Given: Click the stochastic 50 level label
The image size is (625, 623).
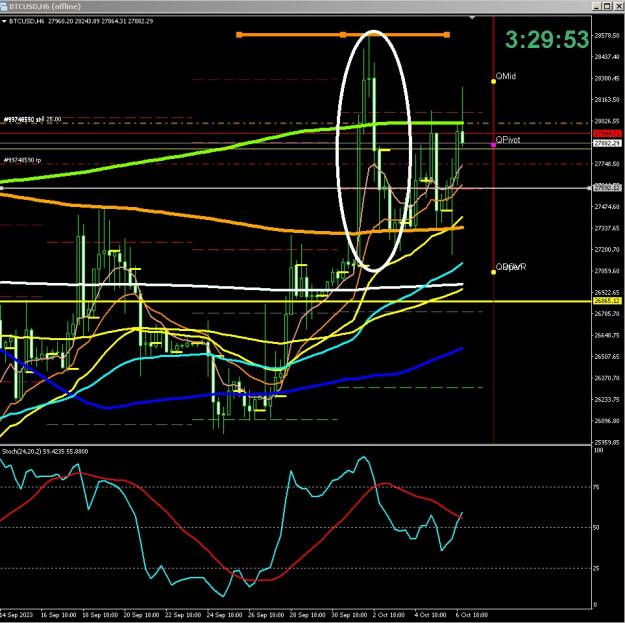Looking at the screenshot, I should pyautogui.click(x=596, y=528).
